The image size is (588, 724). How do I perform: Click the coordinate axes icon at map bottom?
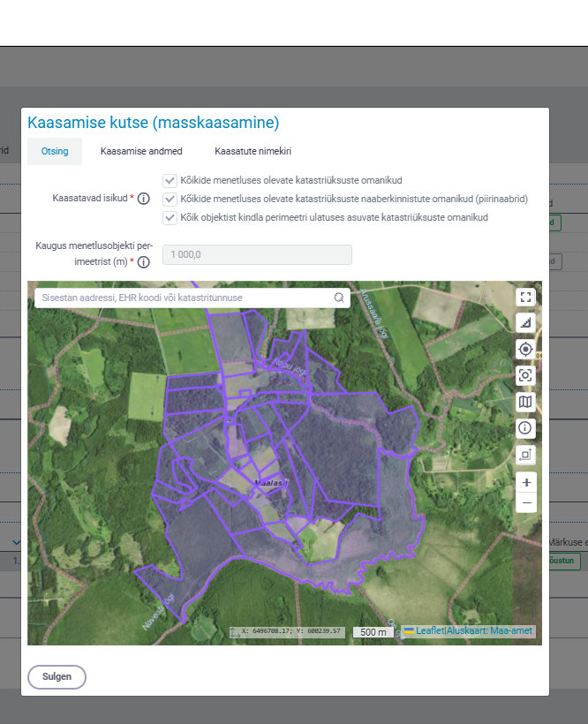coord(235,632)
